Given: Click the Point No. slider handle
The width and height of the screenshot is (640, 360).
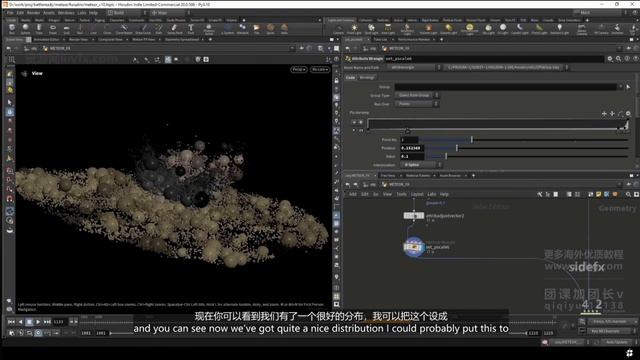Looking at the screenshot, I should 471,140.
